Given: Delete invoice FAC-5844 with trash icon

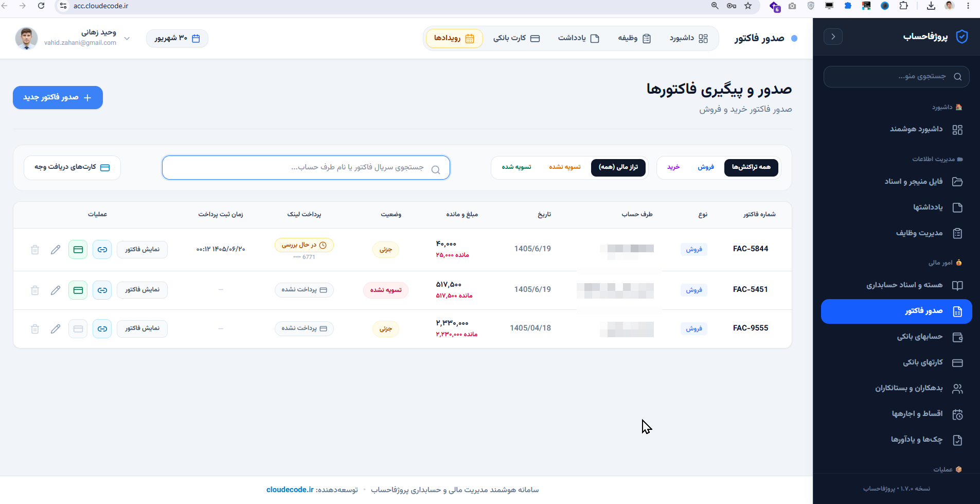Looking at the screenshot, I should (35, 250).
